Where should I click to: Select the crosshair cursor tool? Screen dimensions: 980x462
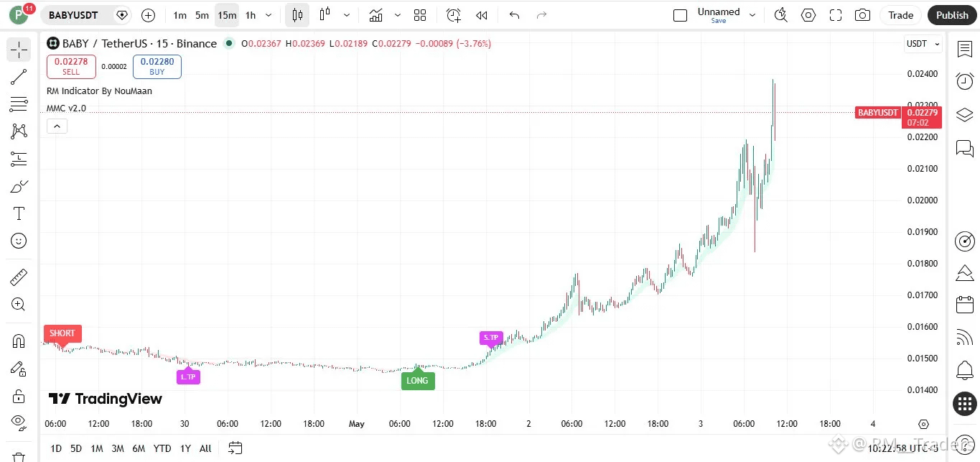(x=19, y=50)
